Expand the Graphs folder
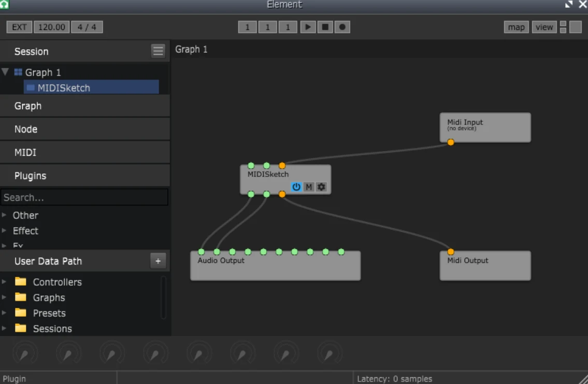This screenshot has width=588, height=384. click(4, 297)
